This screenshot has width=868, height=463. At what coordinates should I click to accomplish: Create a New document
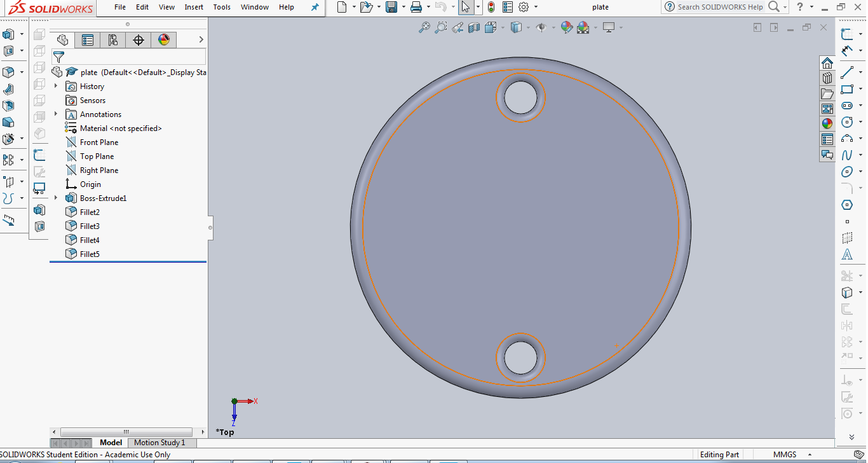tap(342, 7)
